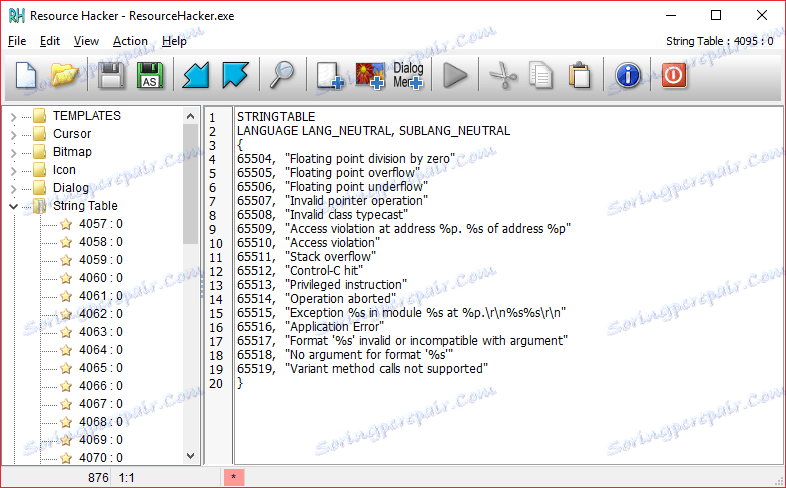
Task: Expand the Bitmap tree node
Action: pyautogui.click(x=14, y=153)
